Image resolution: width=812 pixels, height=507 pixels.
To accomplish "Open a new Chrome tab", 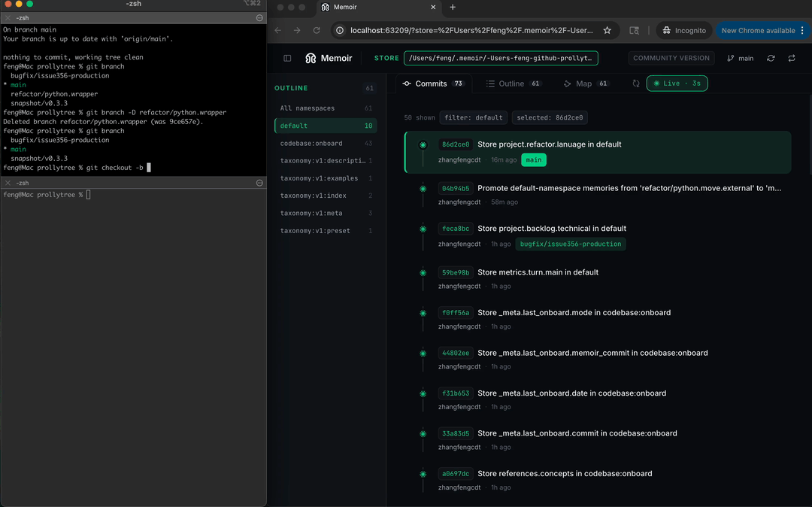I will [453, 8].
